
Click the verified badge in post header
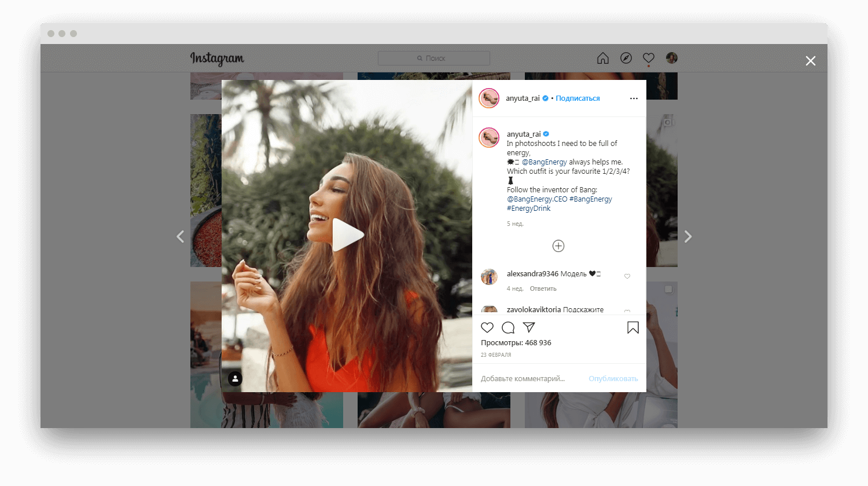tap(545, 98)
